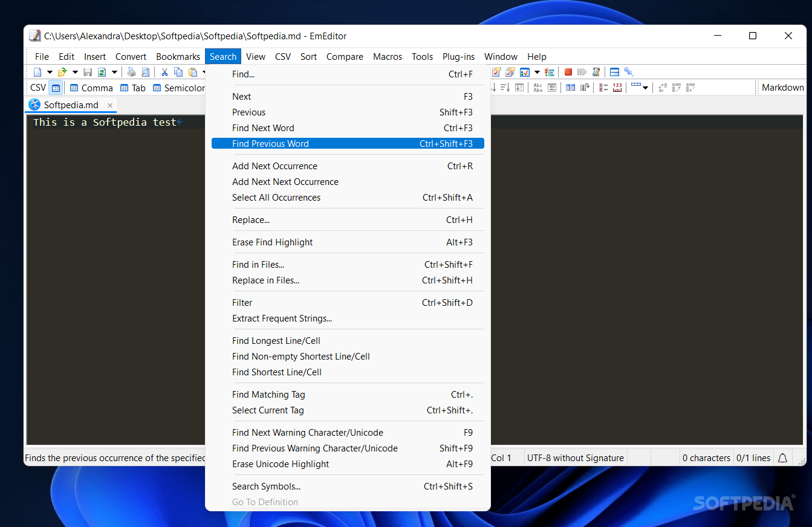This screenshot has height=527, width=812.
Task: Choose Extract Frequent Strings... entry
Action: (x=348, y=318)
